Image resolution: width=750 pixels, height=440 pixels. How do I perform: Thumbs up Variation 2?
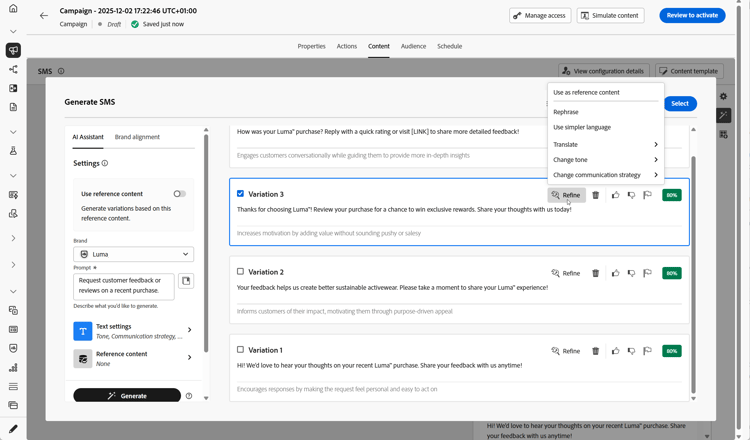616,273
